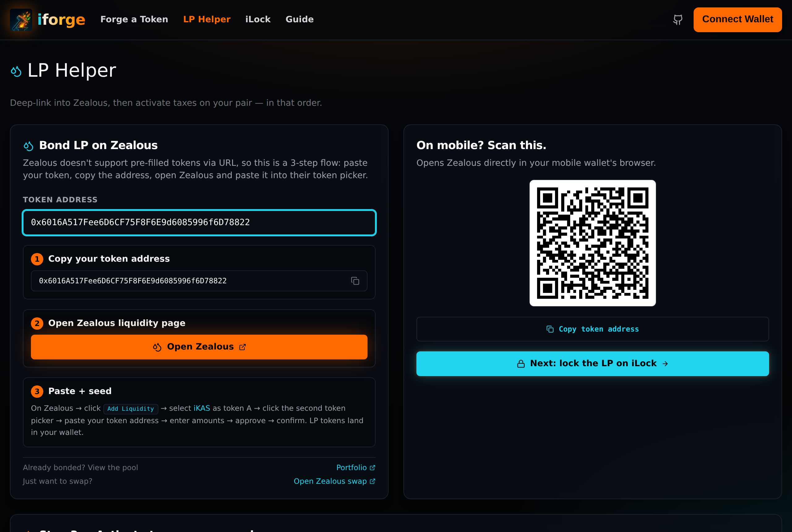Switch to the iLock nav item
Screen dimensions: 792x532
[x=257, y=19]
